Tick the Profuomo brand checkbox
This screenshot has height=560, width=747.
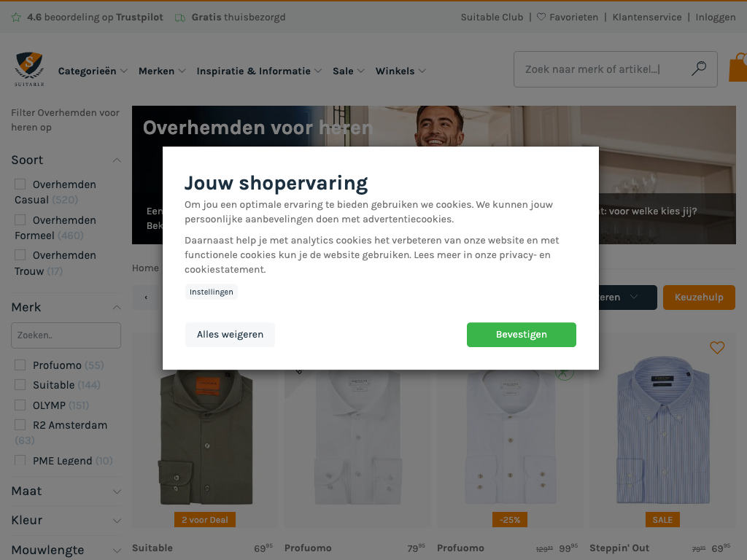[20, 365]
